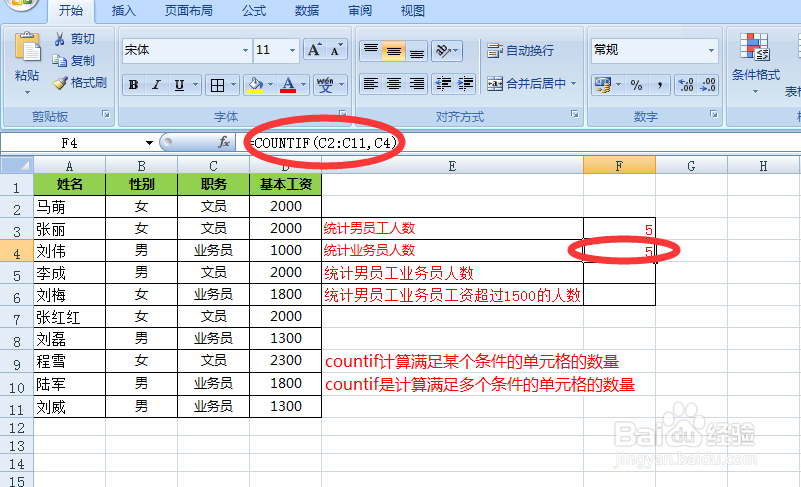Open the Name Box dropdown arrow
The height and width of the screenshot is (487, 801).
[x=149, y=143]
